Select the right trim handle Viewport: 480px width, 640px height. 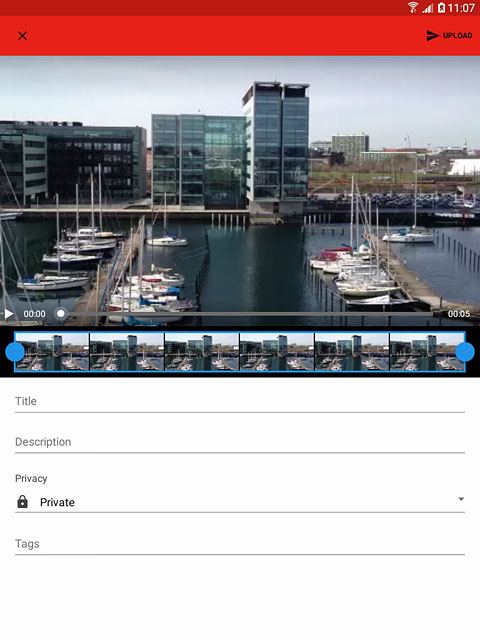[x=465, y=352]
